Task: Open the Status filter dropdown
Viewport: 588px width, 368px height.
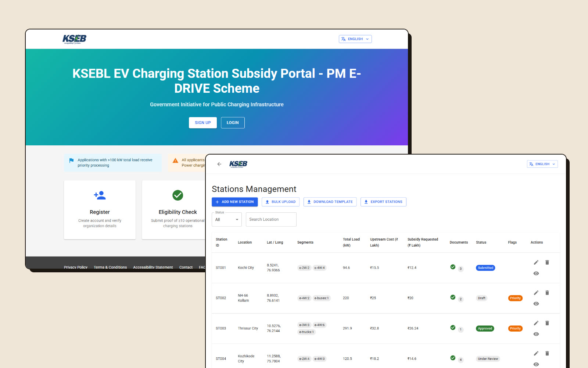Action: click(227, 219)
